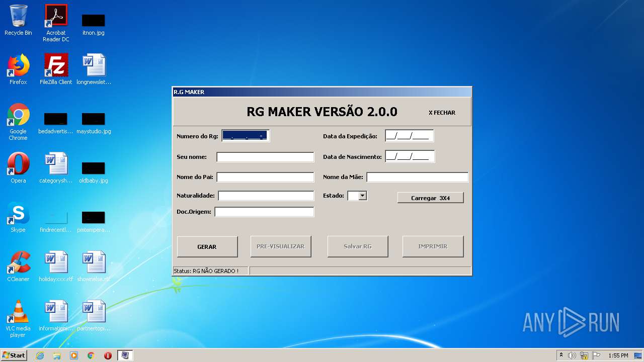
Task: Launch Firefox from the desktop
Action: 18,69
